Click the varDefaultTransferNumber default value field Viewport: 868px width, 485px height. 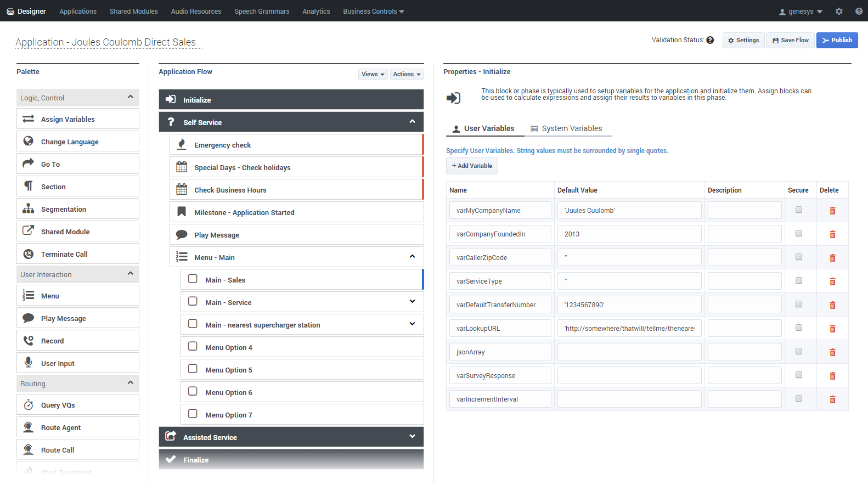(x=629, y=304)
